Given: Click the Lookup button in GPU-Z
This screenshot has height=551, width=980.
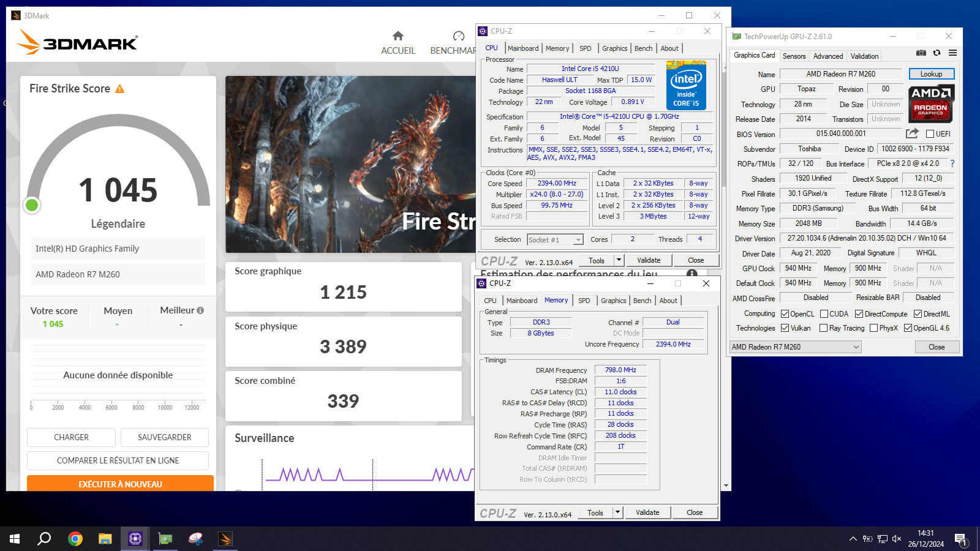Looking at the screenshot, I should pyautogui.click(x=931, y=74).
